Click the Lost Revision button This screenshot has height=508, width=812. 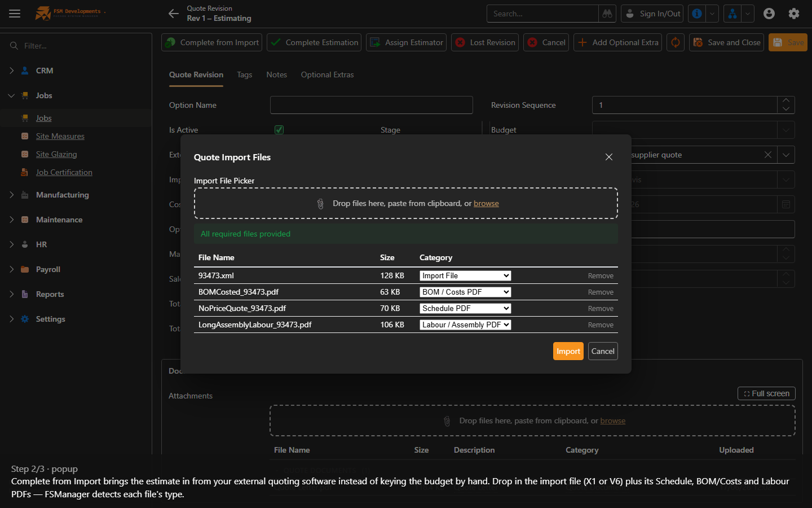pyautogui.click(x=485, y=42)
